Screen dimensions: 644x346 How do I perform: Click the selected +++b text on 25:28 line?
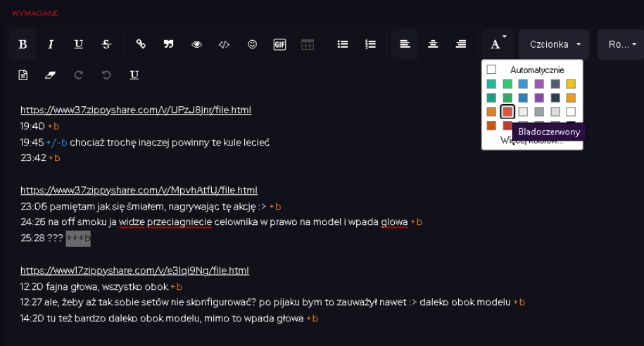pos(78,238)
